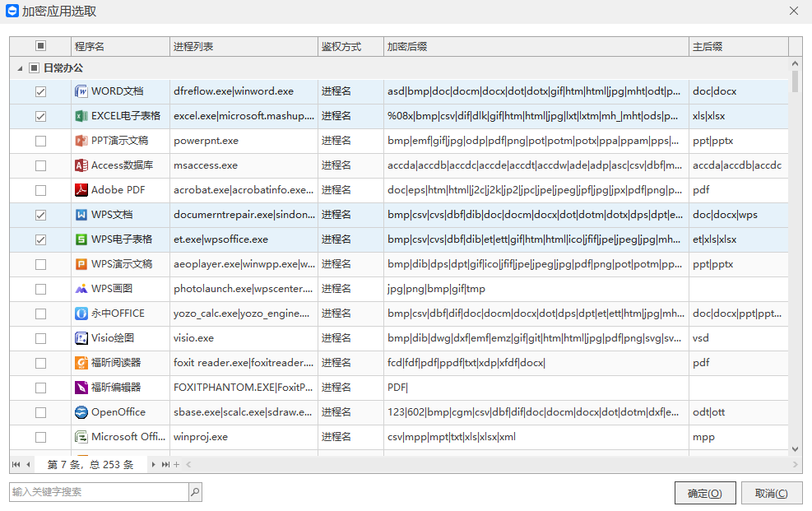Click the PPT演示文稿 program icon
This screenshot has width=812, height=511.
click(x=81, y=141)
